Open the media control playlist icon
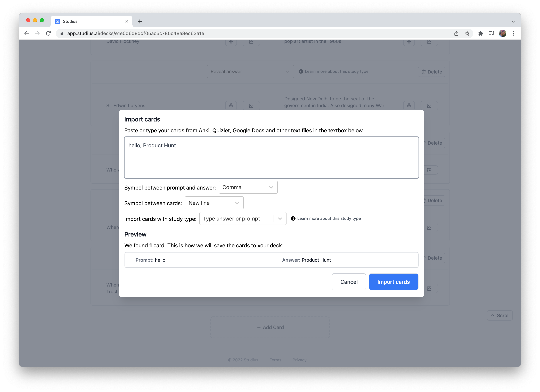Image resolution: width=540 pixels, height=392 pixels. click(492, 33)
